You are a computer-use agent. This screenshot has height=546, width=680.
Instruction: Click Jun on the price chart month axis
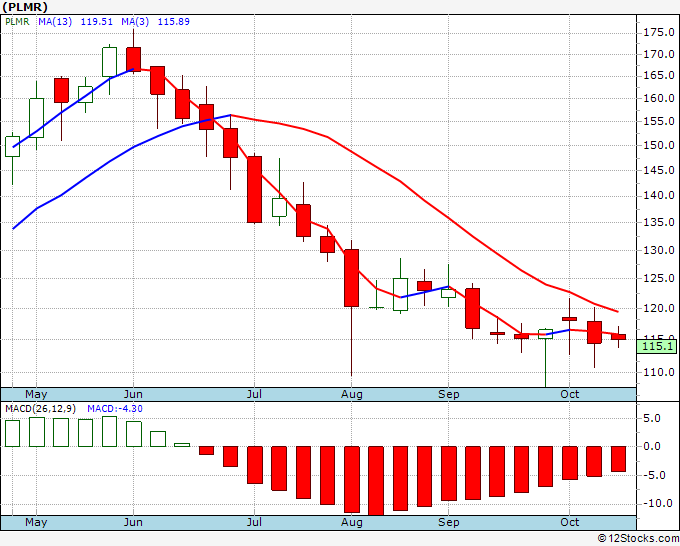tap(133, 394)
